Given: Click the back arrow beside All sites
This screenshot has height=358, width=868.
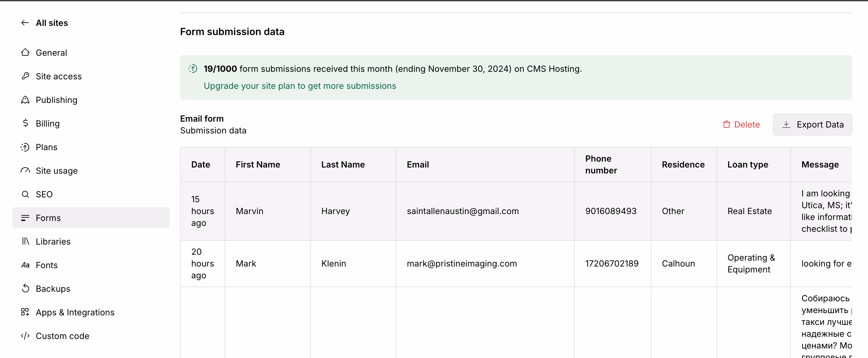Looking at the screenshot, I should (25, 23).
